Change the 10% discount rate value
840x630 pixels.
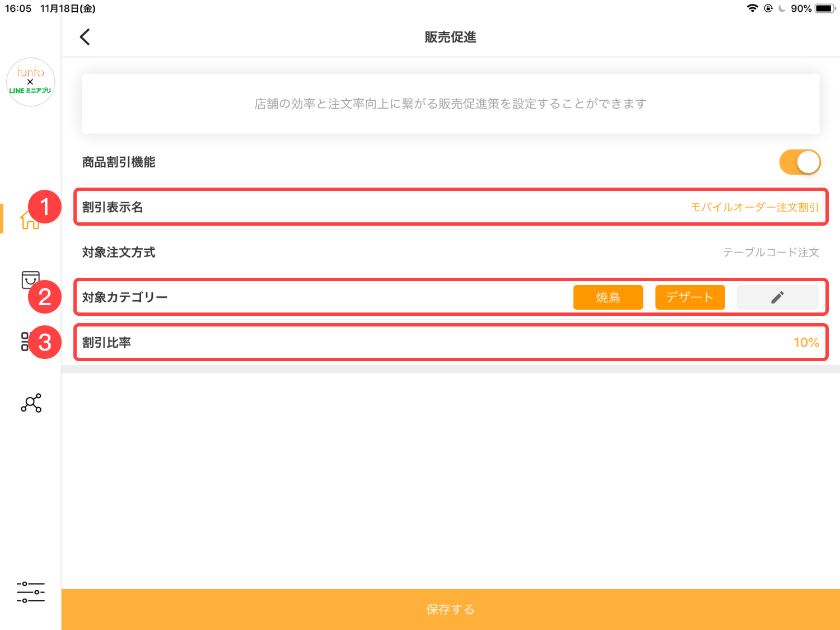pyautogui.click(x=806, y=343)
